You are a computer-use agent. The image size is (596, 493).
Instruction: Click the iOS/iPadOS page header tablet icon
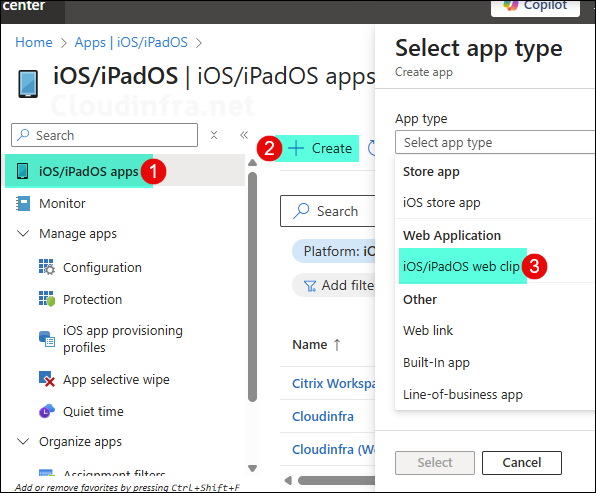[28, 84]
